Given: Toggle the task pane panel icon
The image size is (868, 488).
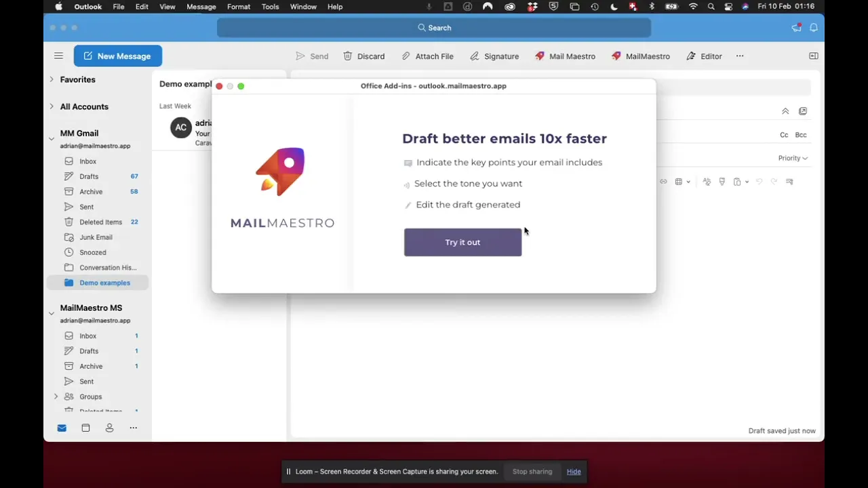Looking at the screenshot, I should pyautogui.click(x=814, y=56).
